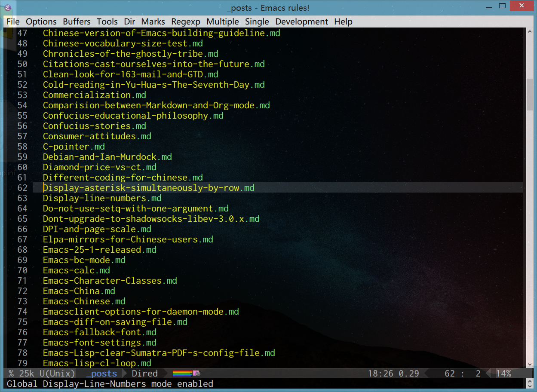Select Confucius-educational-philosophy.md file
Image resolution: width=537 pixels, height=392 pixels.
point(133,116)
